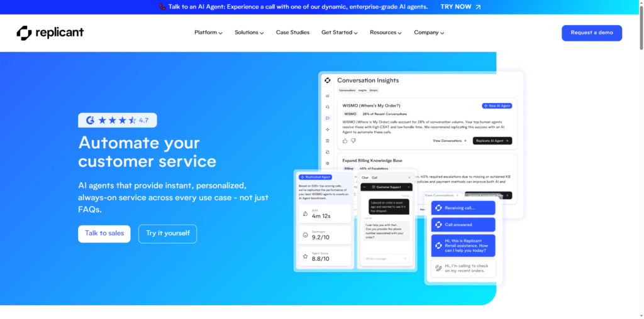Switch to Conversations tab in Insights panel
Screen dimensions: 644x319
pyautogui.click(x=347, y=90)
